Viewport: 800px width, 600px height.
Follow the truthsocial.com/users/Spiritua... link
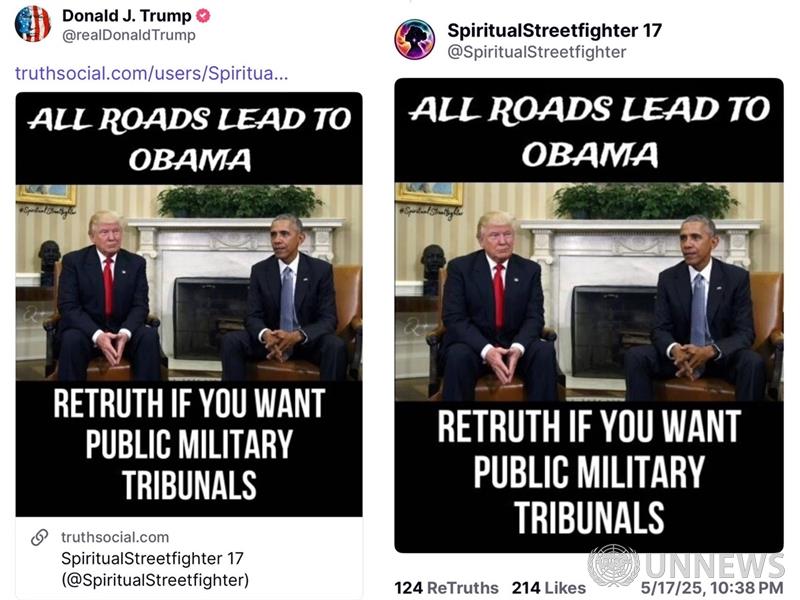(x=152, y=73)
